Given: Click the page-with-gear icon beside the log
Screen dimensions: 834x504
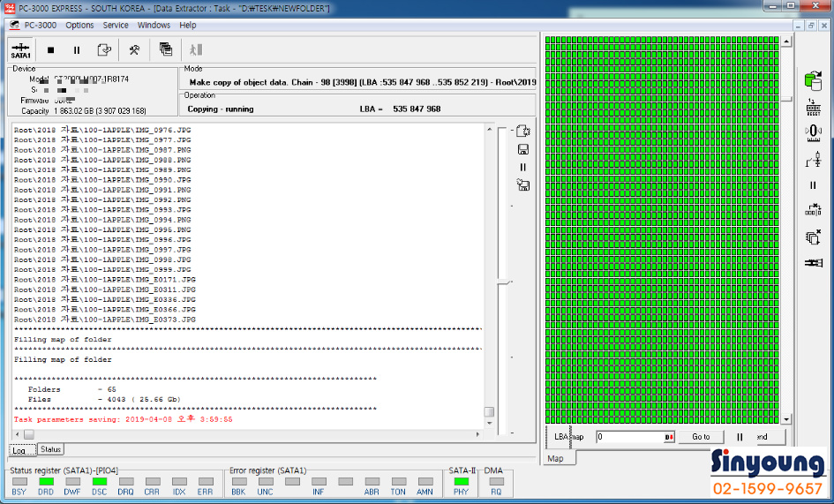Looking at the screenshot, I should coord(522,131).
